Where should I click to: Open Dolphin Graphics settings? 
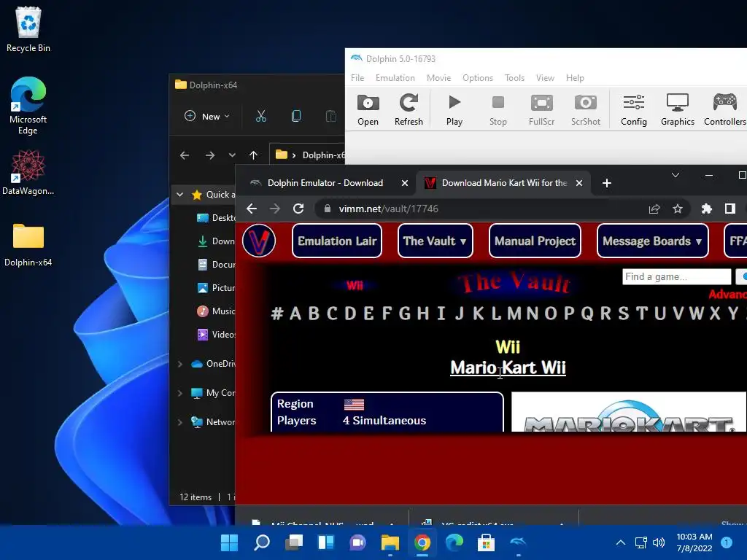click(678, 110)
